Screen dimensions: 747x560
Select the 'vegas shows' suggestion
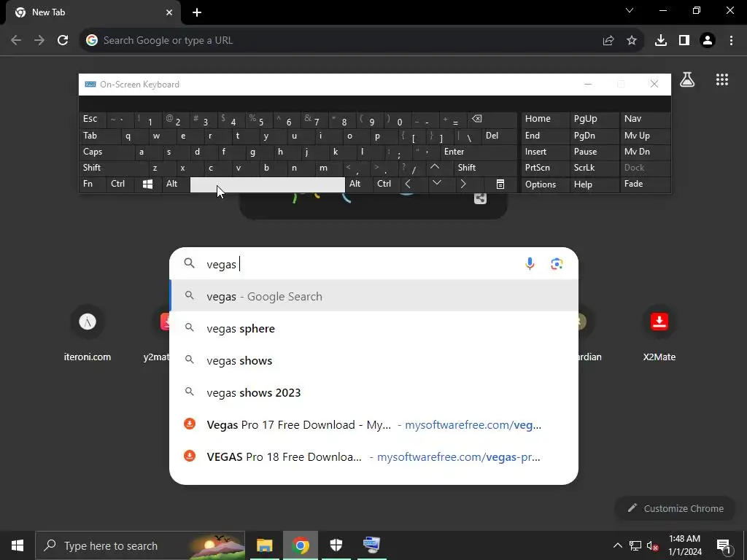(x=374, y=360)
